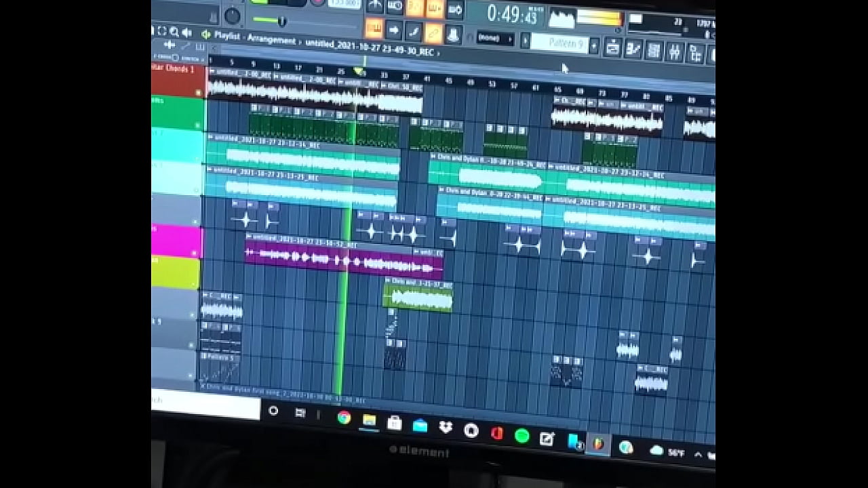Image resolution: width=868 pixels, height=488 pixels.
Task: Click the Spotify icon in taskbar
Action: click(521, 436)
